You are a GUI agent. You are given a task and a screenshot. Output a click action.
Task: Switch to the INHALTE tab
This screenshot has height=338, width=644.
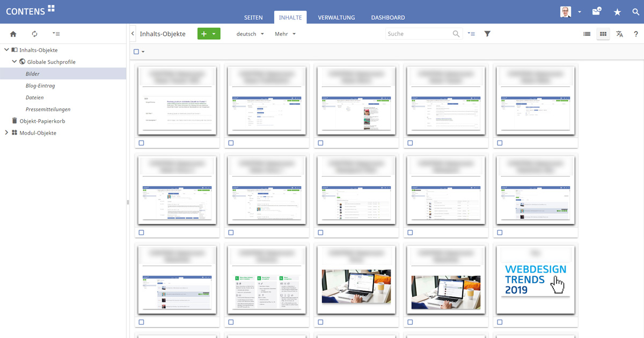(x=290, y=17)
